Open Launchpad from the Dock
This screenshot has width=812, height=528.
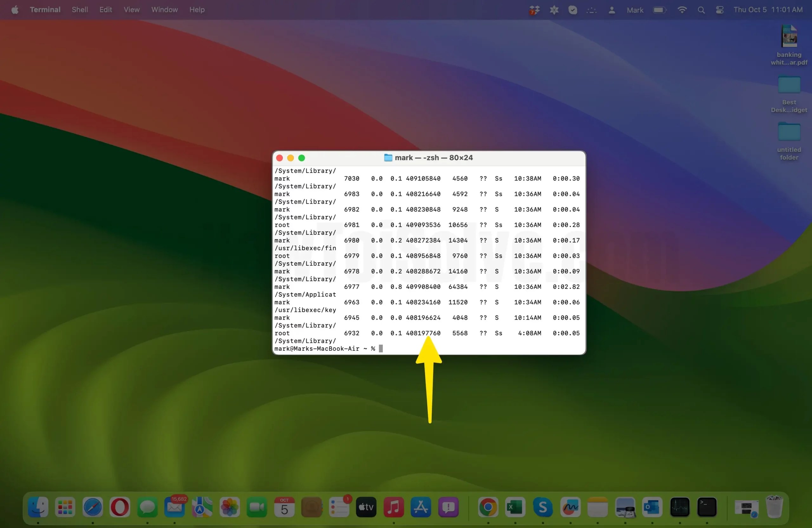(65, 508)
